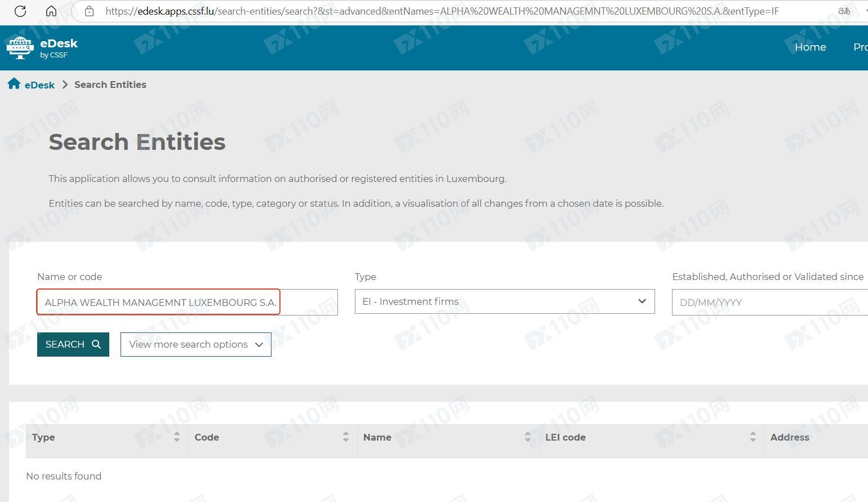Click the Type column sort arrows
This screenshot has height=502, width=868.
click(x=176, y=437)
